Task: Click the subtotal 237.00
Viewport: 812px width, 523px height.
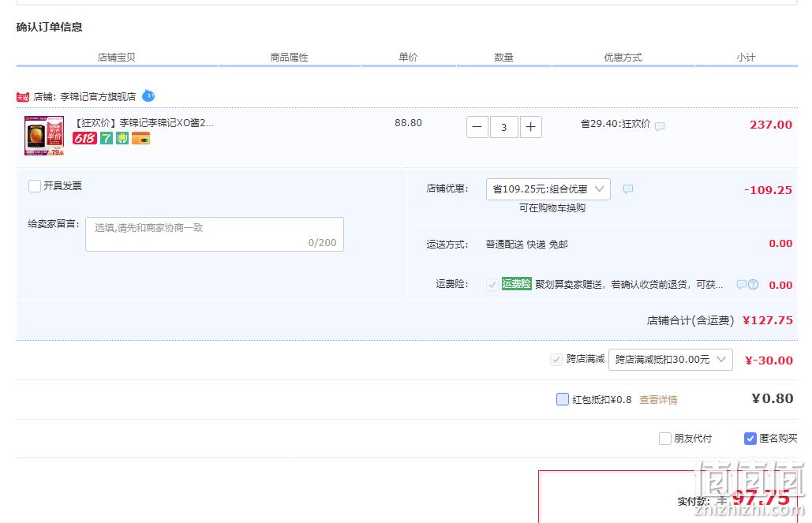Action: tap(770, 125)
